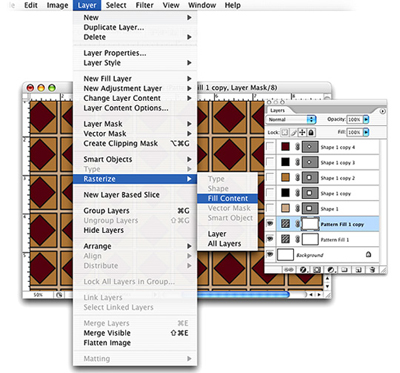
Task: Choose Create Clipping Mask
Action: tap(135, 143)
